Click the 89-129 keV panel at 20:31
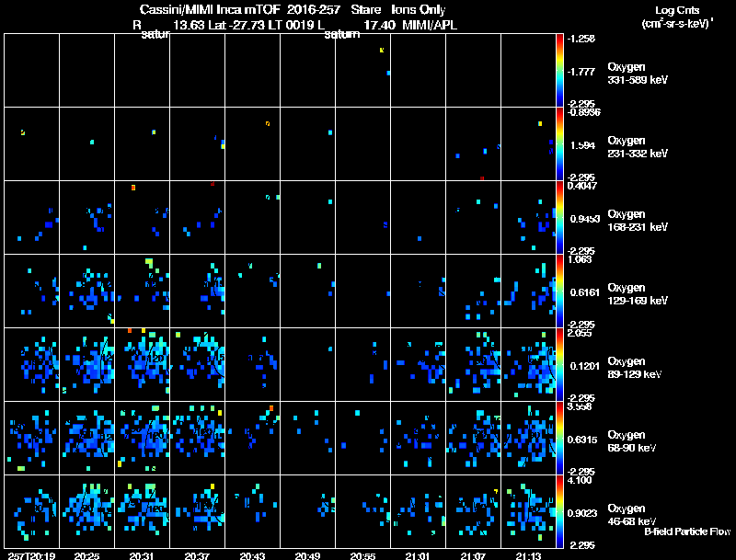Screen dimensions: 736x560 [x=143, y=364]
